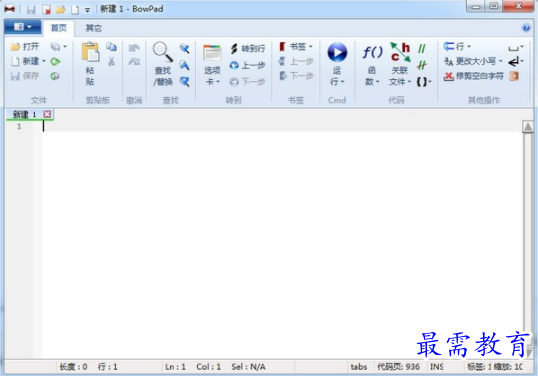Image resolution: width=538 pixels, height=376 pixels.
Task: Switch to the 其它 ribbon tab
Action: pyautogui.click(x=93, y=28)
